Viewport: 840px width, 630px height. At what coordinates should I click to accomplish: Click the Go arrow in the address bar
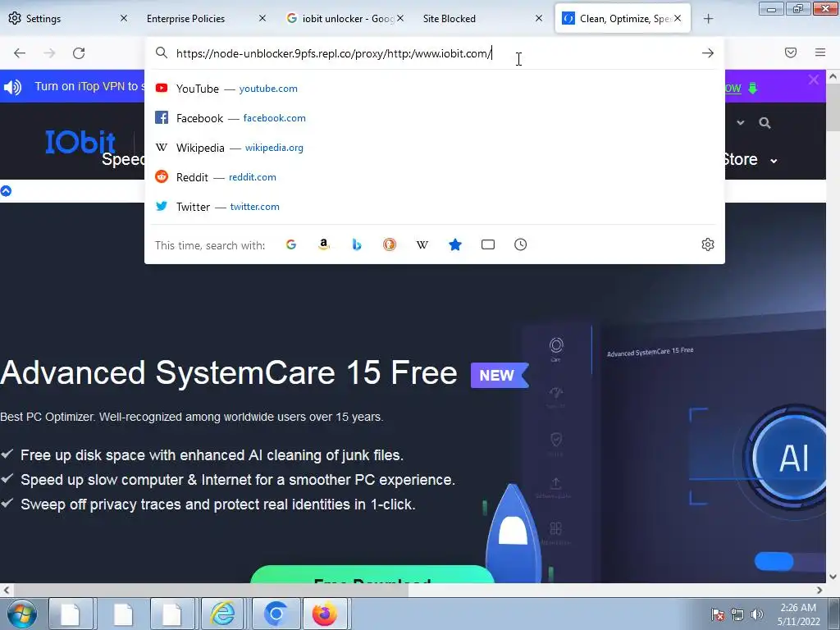click(x=708, y=52)
